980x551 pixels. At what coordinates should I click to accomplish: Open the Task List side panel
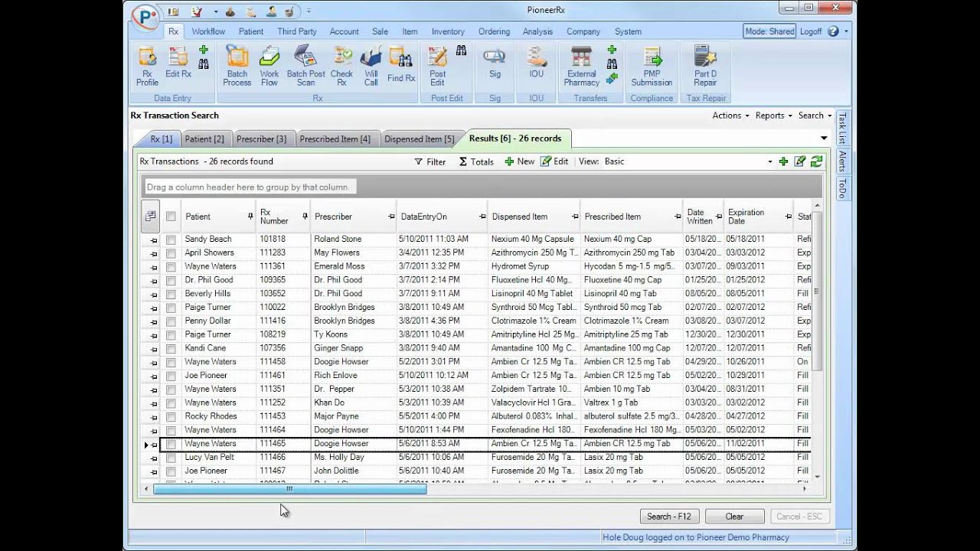coord(842,129)
